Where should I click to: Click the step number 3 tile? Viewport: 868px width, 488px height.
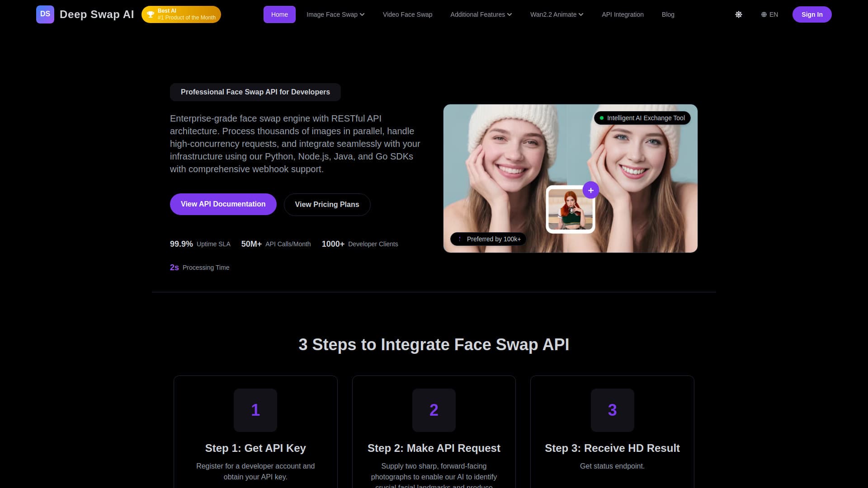click(x=612, y=410)
